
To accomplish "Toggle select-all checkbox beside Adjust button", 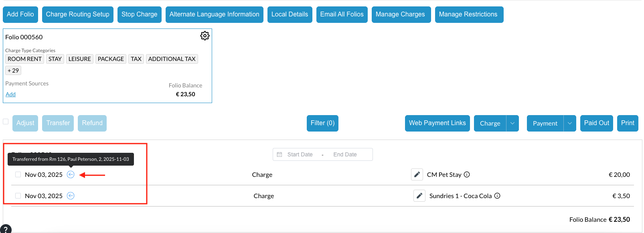I will [6, 122].
